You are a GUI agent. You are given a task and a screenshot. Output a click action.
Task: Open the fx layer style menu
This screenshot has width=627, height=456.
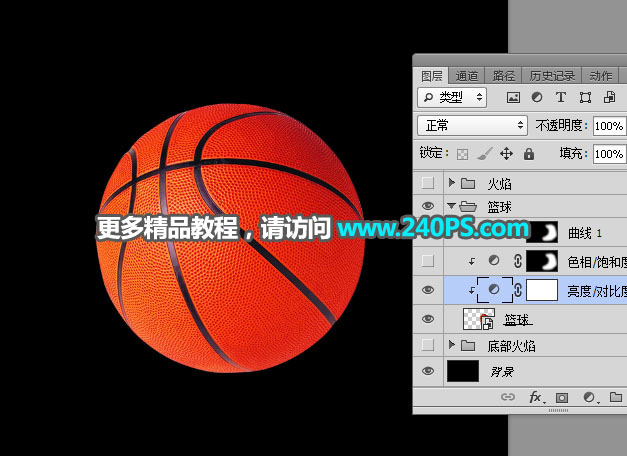536,397
